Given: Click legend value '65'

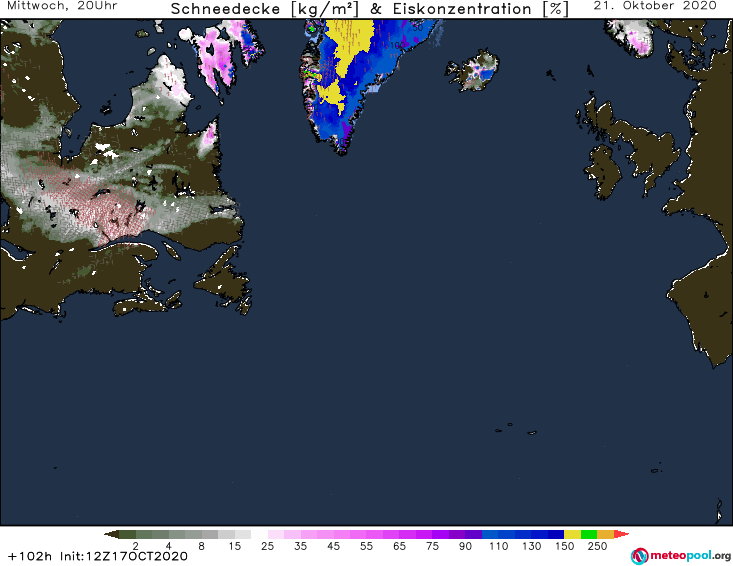Looking at the screenshot, I should pyautogui.click(x=399, y=546).
